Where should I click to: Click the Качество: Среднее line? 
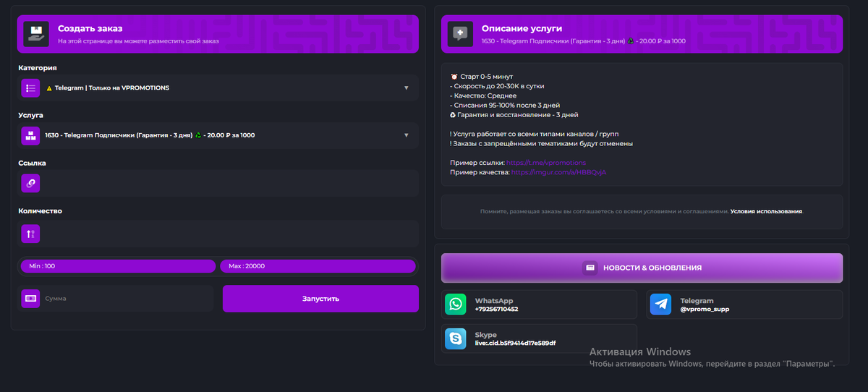click(x=483, y=95)
